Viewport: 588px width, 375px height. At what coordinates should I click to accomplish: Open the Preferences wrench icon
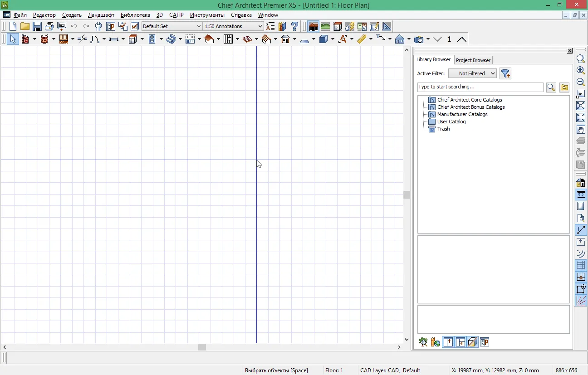(x=98, y=26)
